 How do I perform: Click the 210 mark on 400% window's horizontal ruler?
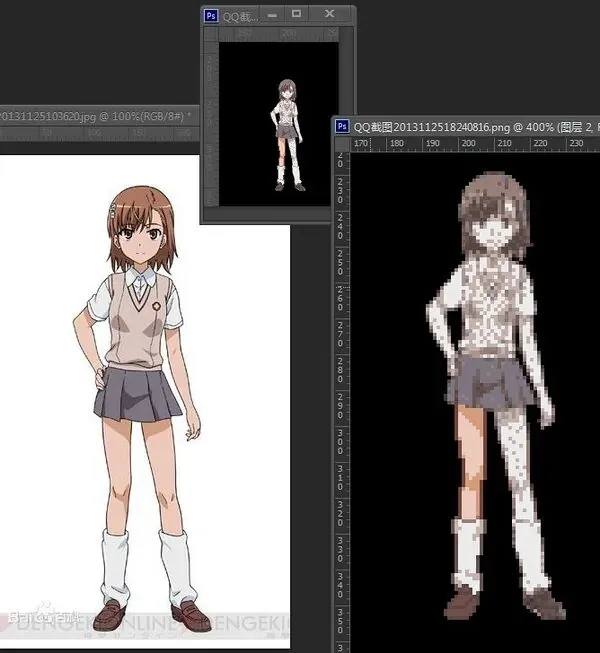pos(504,143)
